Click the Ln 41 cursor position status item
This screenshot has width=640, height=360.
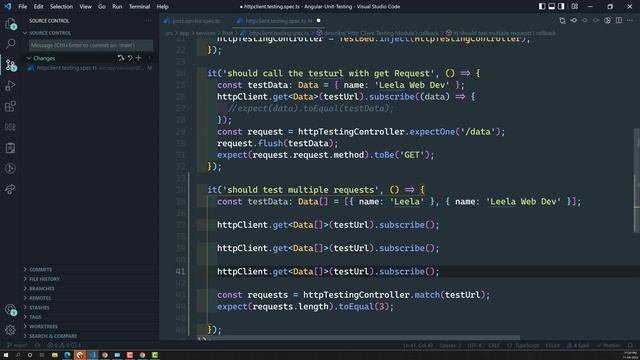pyautogui.click(x=418, y=345)
